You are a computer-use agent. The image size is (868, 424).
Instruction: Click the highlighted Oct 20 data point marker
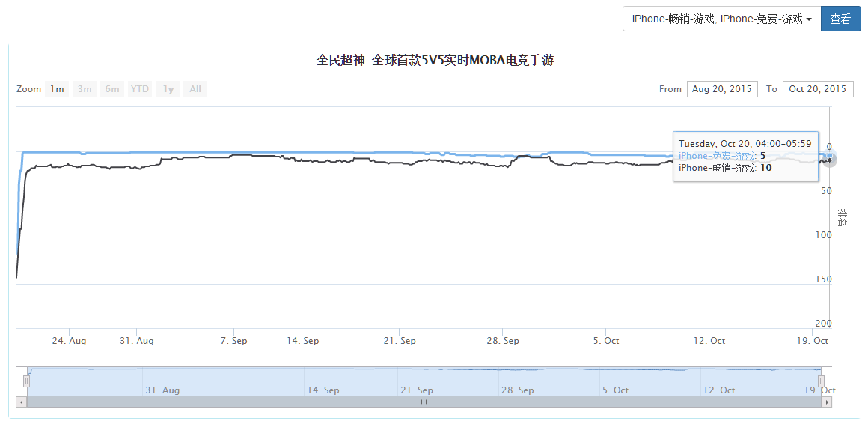point(829,160)
